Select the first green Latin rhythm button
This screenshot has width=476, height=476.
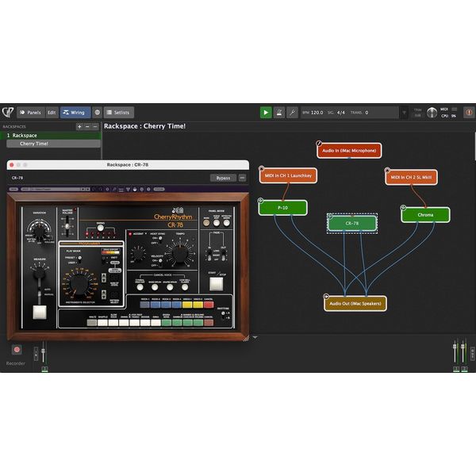click(x=167, y=323)
